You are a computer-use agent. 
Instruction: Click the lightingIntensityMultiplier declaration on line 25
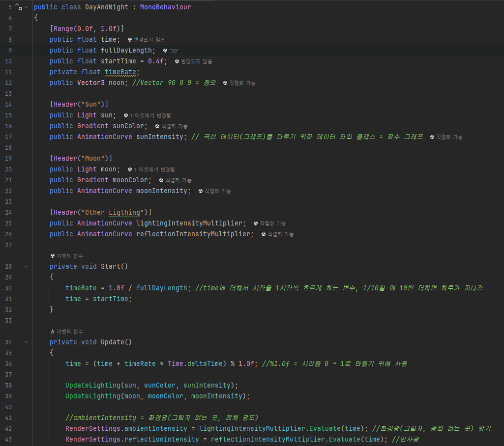(x=189, y=223)
